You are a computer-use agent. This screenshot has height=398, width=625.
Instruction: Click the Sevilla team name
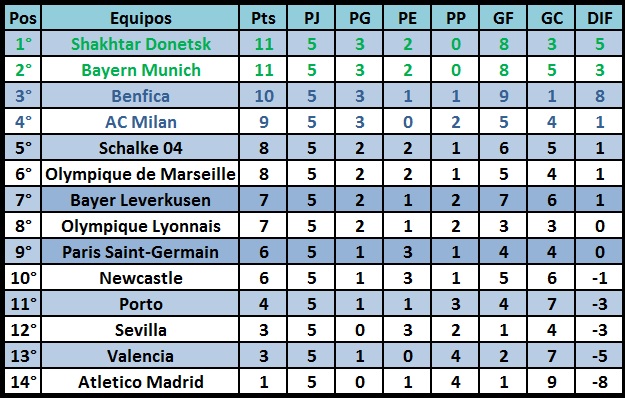[x=140, y=330]
